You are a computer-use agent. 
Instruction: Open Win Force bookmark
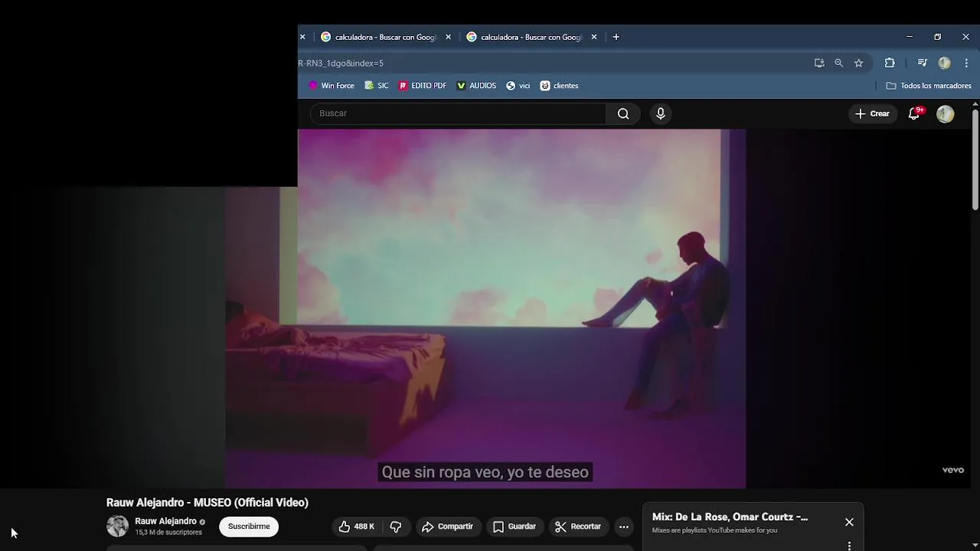(331, 86)
